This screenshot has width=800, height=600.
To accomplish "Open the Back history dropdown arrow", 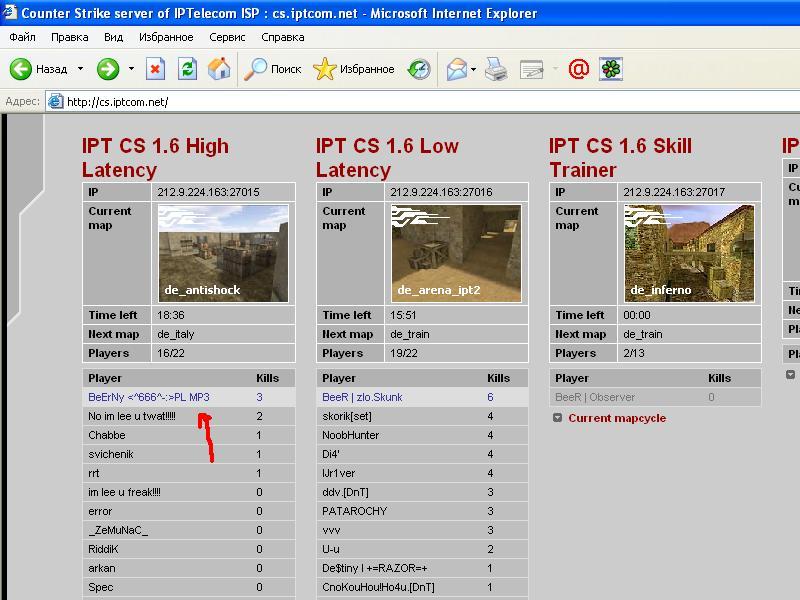I will pyautogui.click(x=80, y=68).
